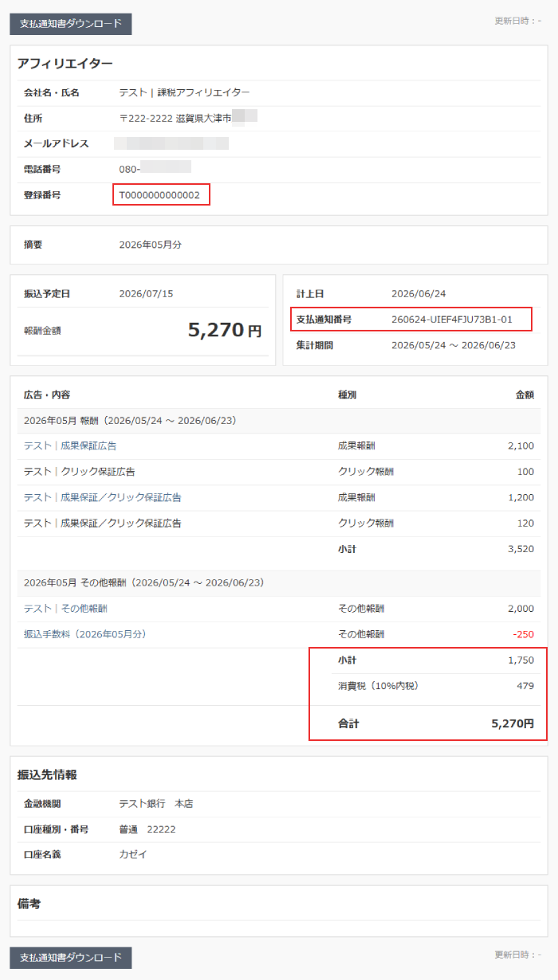Viewport: 558px width, 980px height.
Task: Click the 広告・内容 column header
Action: [x=47, y=394]
